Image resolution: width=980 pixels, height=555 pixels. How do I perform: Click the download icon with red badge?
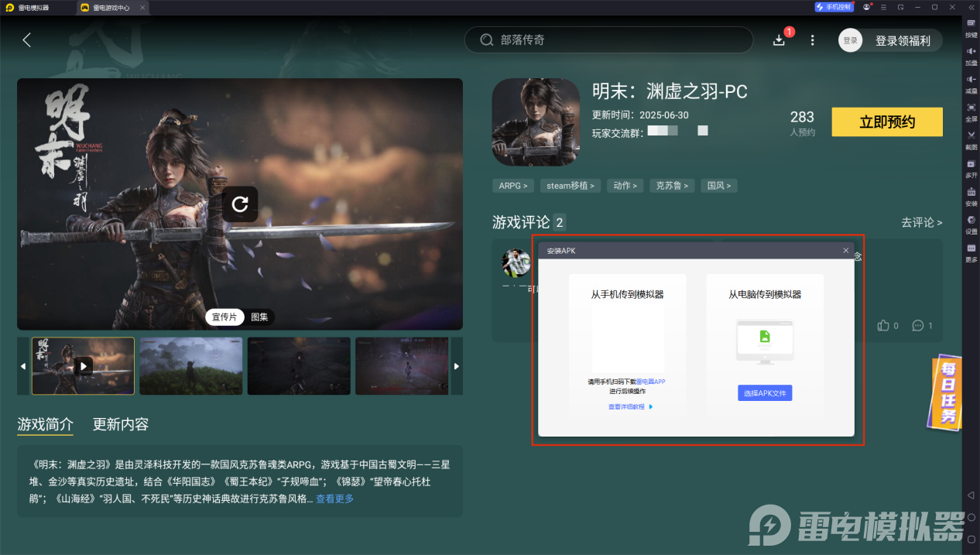[779, 39]
